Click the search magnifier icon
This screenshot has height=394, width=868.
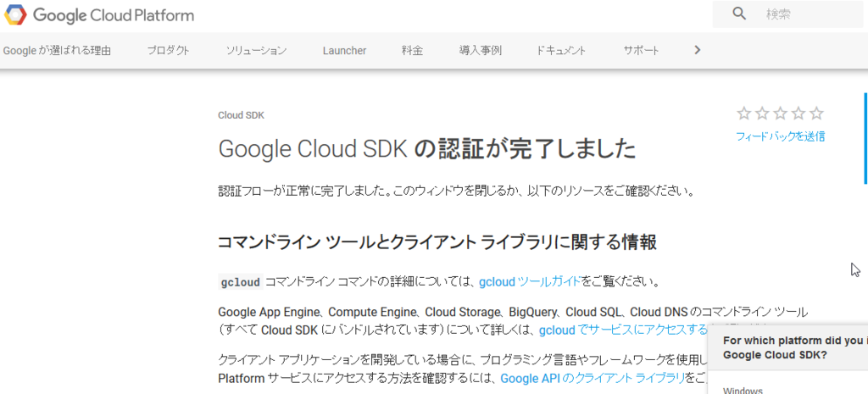point(739,14)
